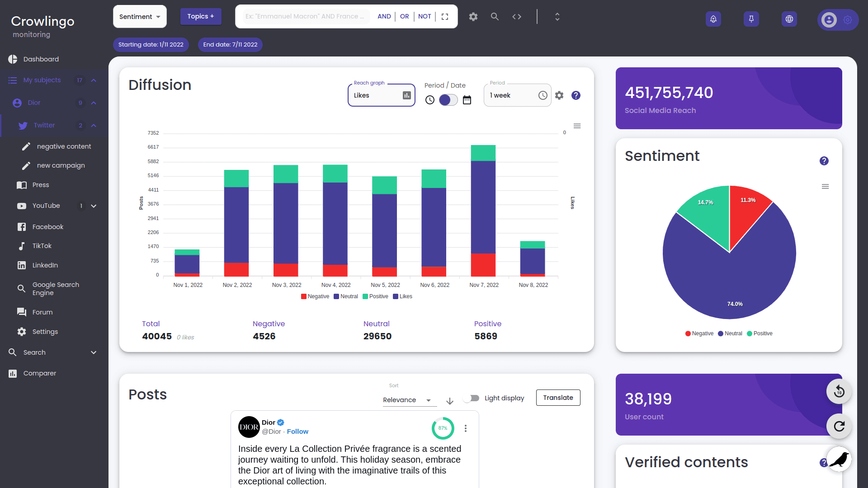Click the settings gear icon in Diffusion
Image resolution: width=868 pixels, height=488 pixels.
tap(559, 95)
